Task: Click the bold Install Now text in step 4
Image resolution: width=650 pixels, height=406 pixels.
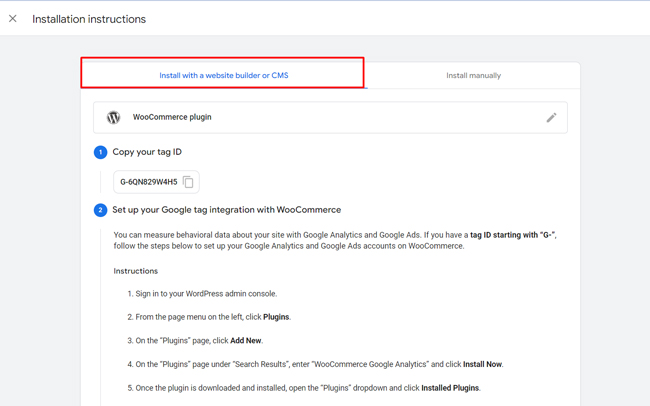Action: (483, 364)
